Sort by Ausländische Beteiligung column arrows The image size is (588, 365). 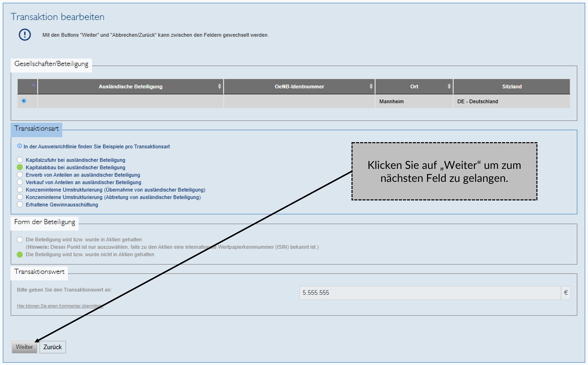tap(219, 86)
